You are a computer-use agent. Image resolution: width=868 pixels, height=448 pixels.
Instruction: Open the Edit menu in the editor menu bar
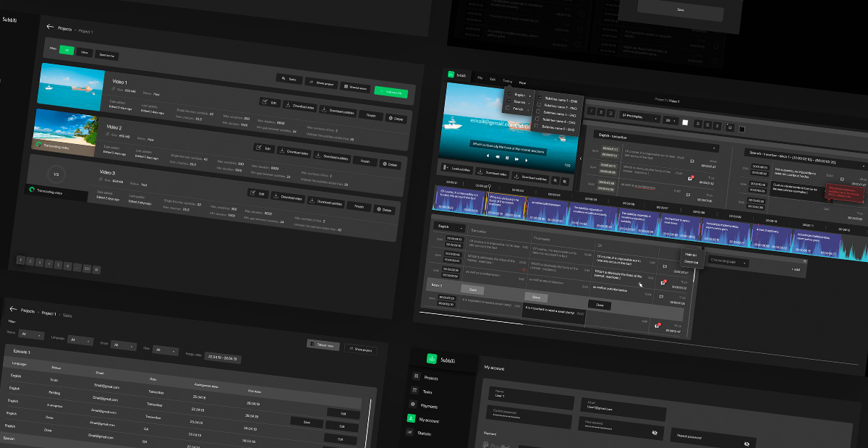tap(493, 79)
